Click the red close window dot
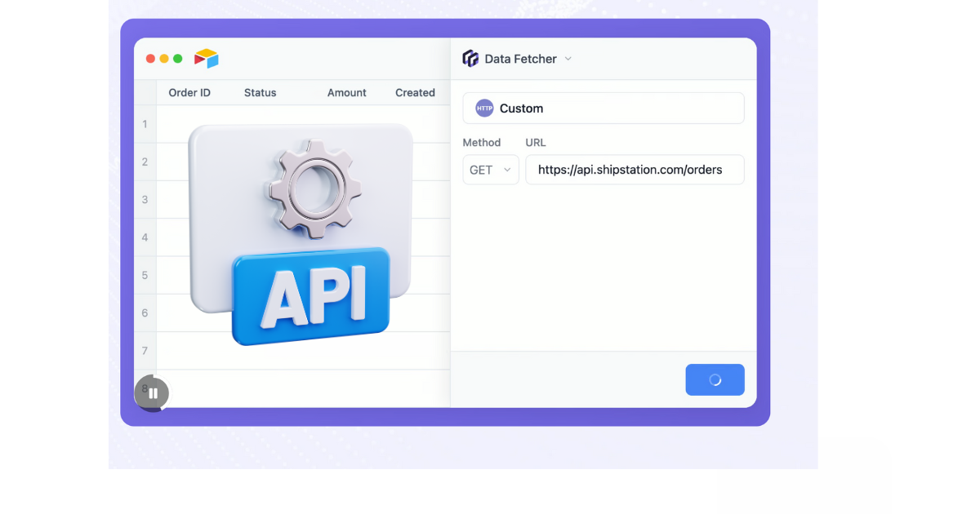 tap(150, 59)
